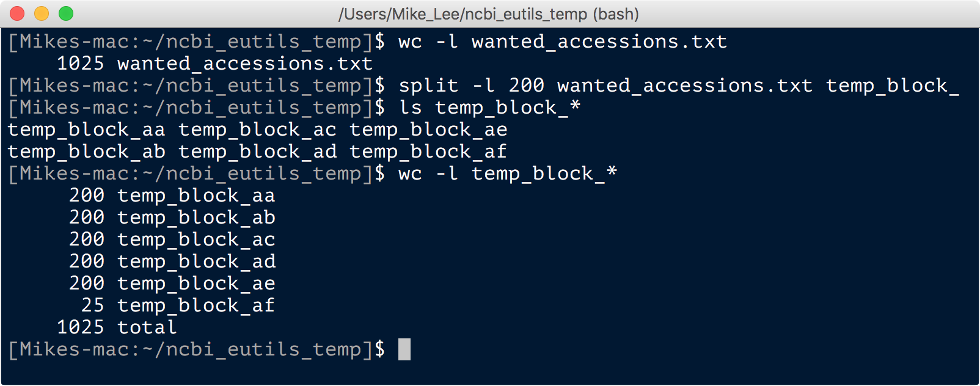The height and width of the screenshot is (386, 980).
Task: Click the window title ncbi_eutils_temp (bash)
Action: (489, 14)
